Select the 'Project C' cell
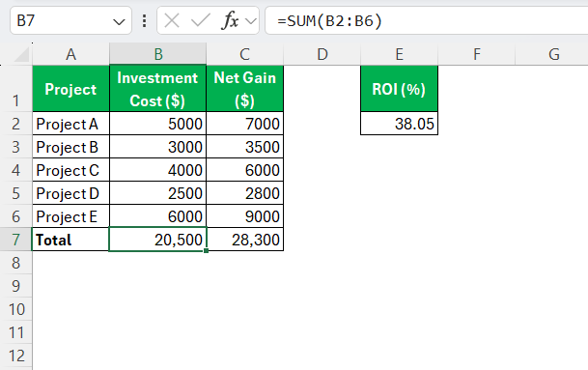This screenshot has width=588, height=370. pyautogui.click(x=70, y=170)
